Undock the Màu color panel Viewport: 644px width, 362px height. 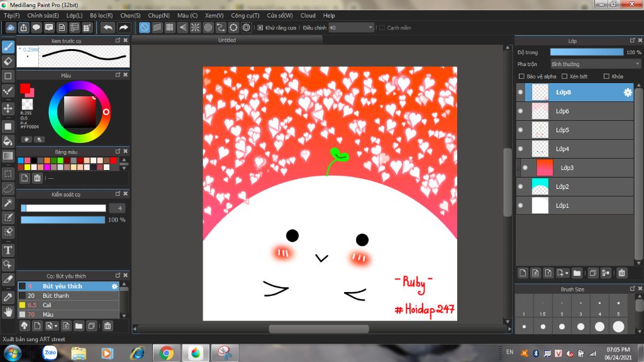tap(118, 75)
